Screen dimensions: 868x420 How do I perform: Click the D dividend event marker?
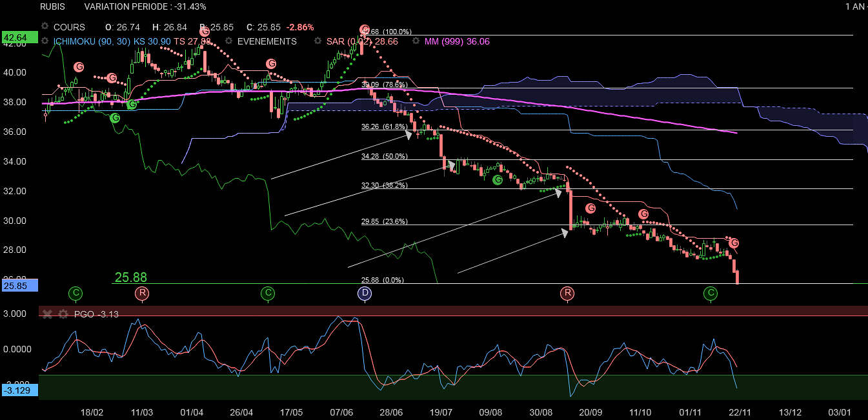(365, 294)
